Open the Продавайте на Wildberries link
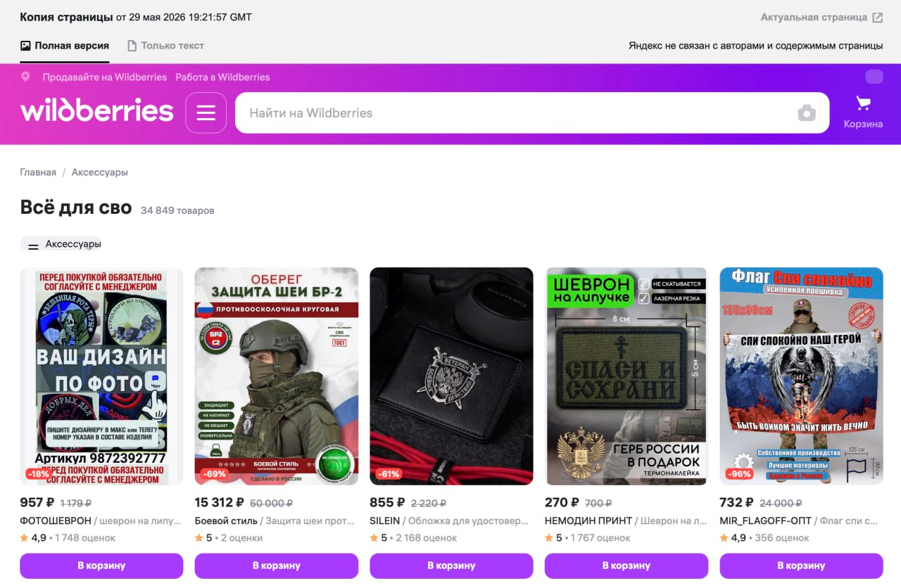 click(x=105, y=77)
